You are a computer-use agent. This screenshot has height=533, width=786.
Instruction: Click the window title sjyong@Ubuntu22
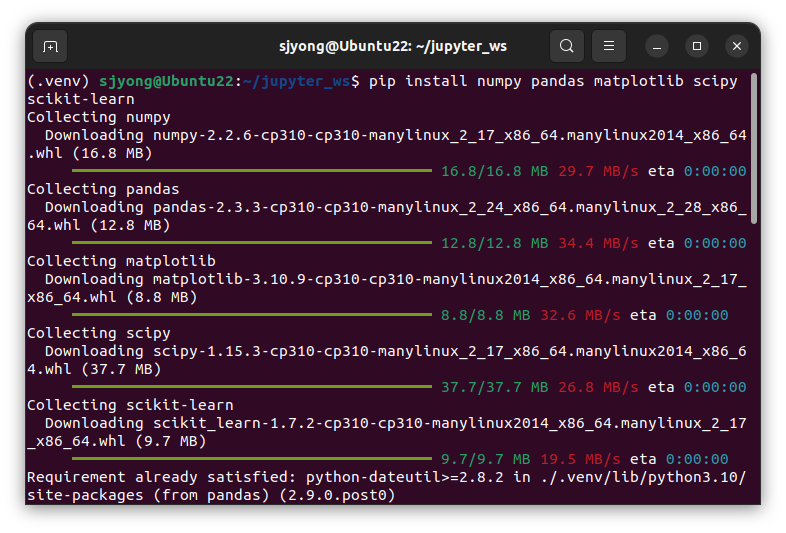[x=392, y=46]
